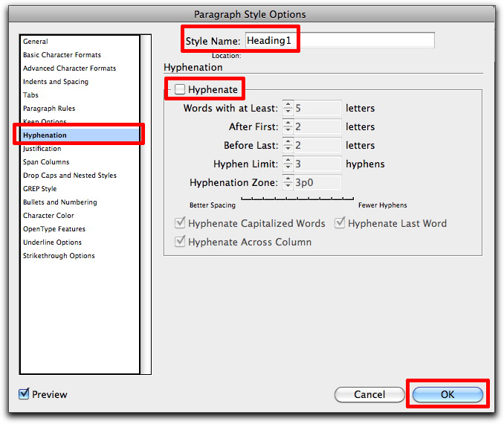Toggle Hyphenate Last Word checkbox
This screenshot has width=504, height=424.
coord(340,222)
